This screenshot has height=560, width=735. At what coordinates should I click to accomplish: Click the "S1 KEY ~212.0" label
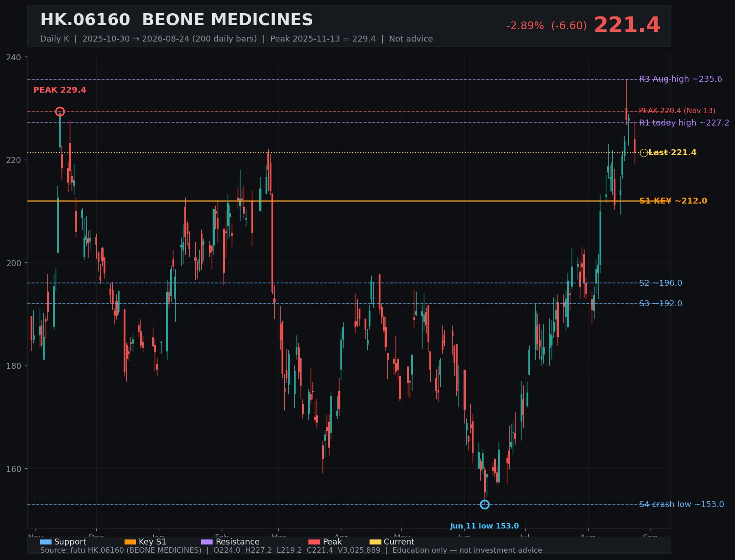pos(673,201)
